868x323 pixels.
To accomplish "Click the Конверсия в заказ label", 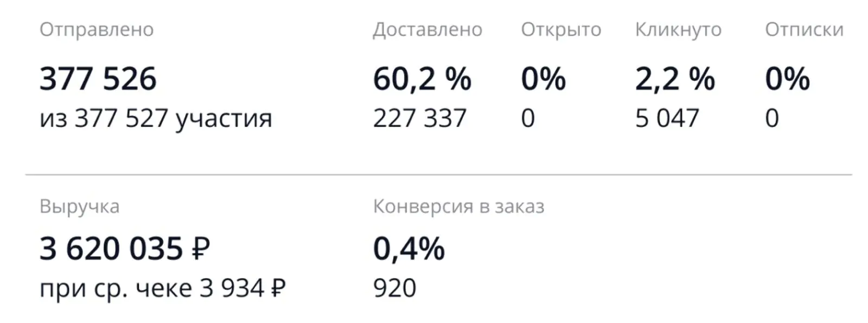I will (458, 207).
